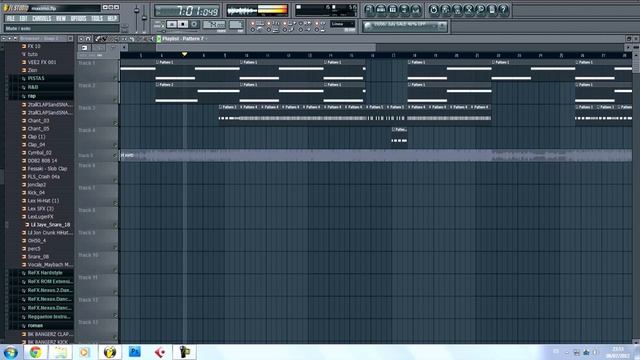
Task: Toggle Track 6 mute switch
Action: tap(115, 180)
